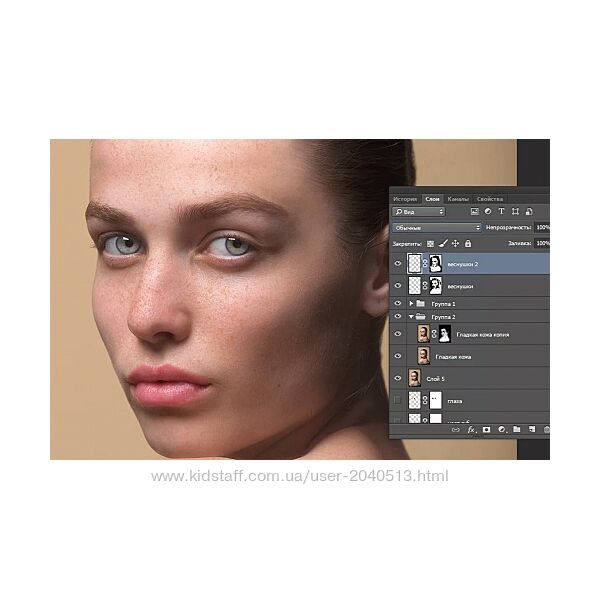
Task: Filter layers by pixel layer type
Action: click(474, 212)
